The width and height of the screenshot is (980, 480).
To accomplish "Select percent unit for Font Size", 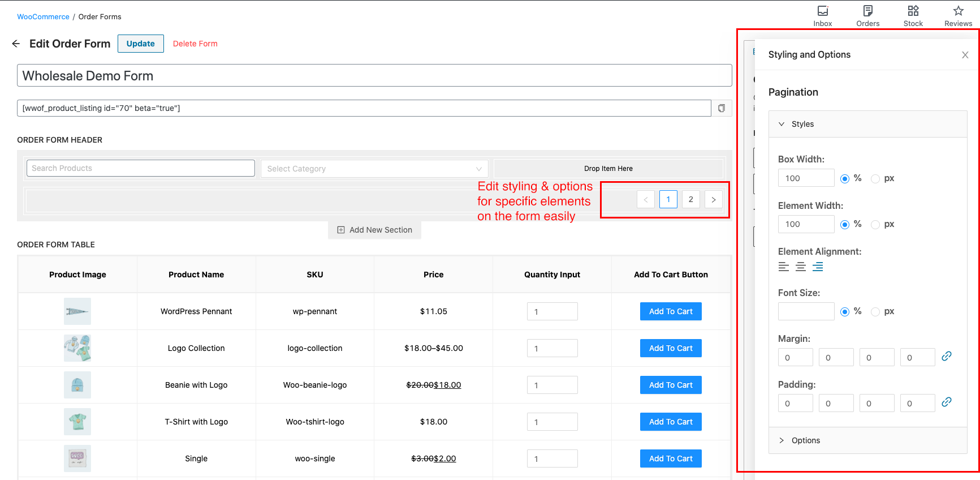I will [845, 312].
